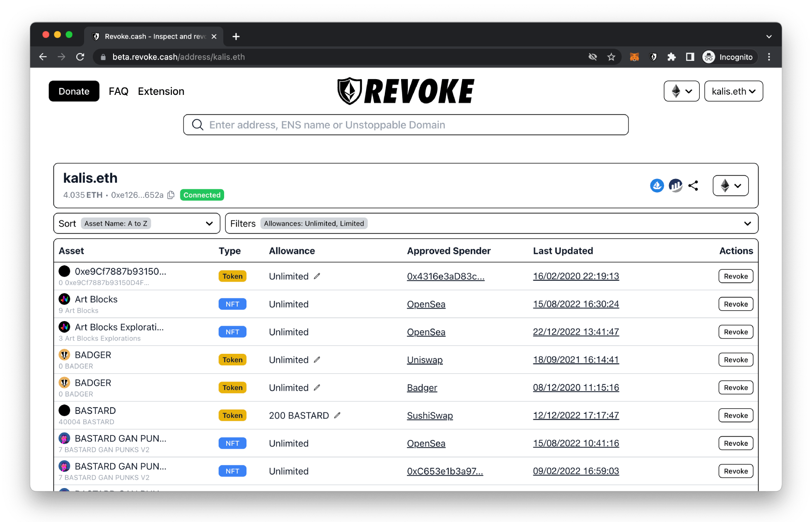Screen dimensions: 812x522
Task: Open transaction dated 12/12/2022 17:17:47
Action: [576, 415]
